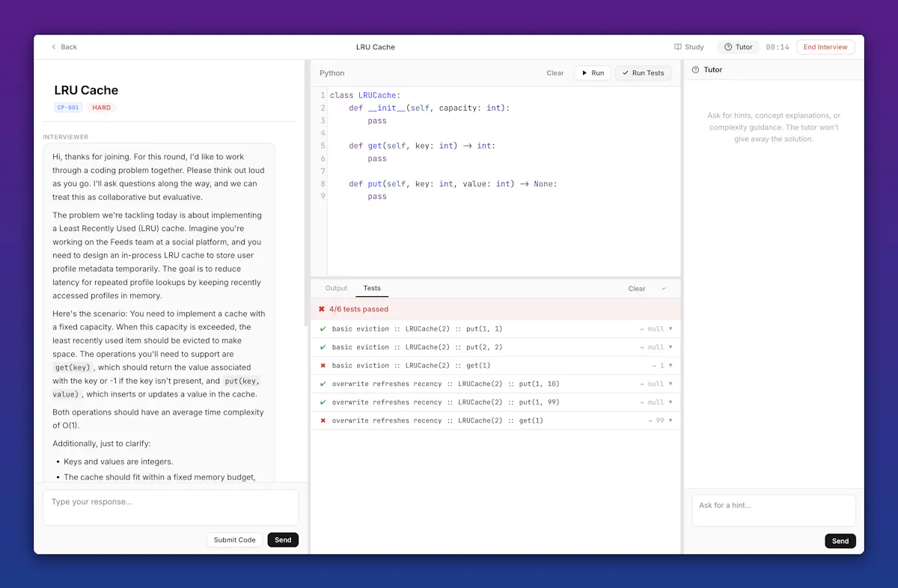Click the 'LRU Cache' title in the top bar
This screenshot has height=588, width=898.
pyautogui.click(x=375, y=47)
